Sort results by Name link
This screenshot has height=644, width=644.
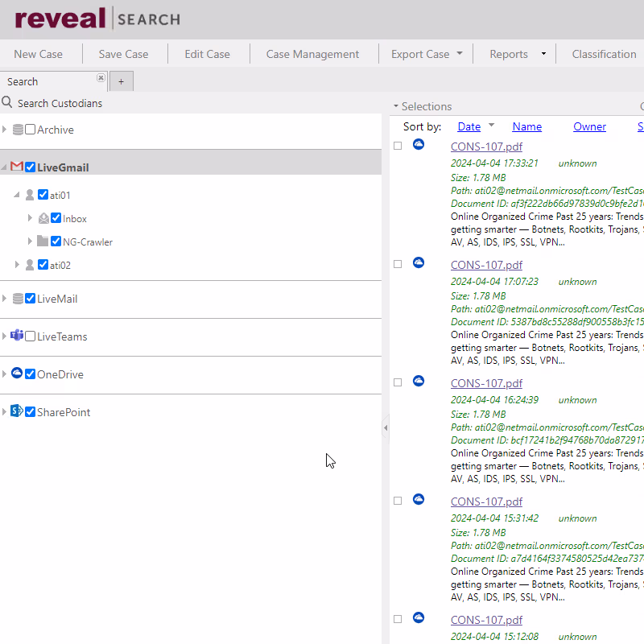527,127
